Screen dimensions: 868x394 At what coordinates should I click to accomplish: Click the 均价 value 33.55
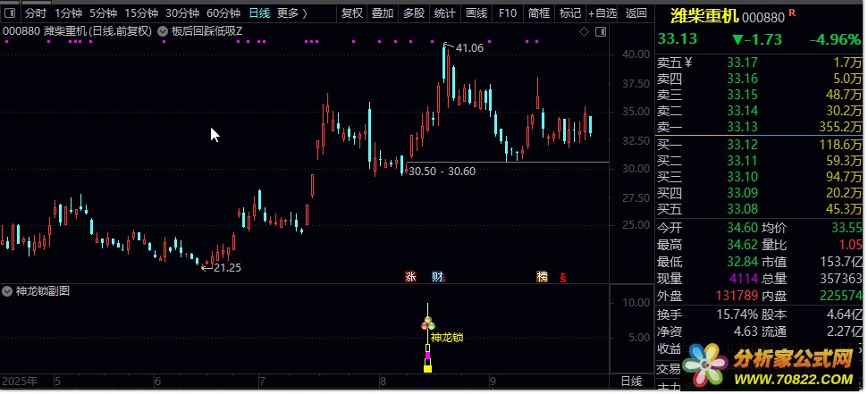tap(847, 228)
